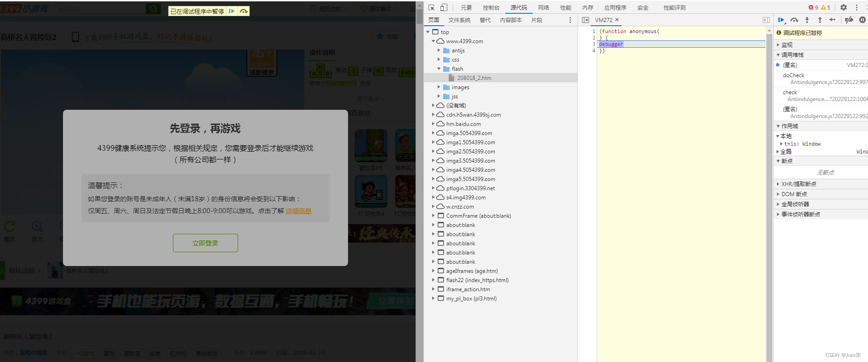
Task: Expand the jss folder
Action: 439,96
